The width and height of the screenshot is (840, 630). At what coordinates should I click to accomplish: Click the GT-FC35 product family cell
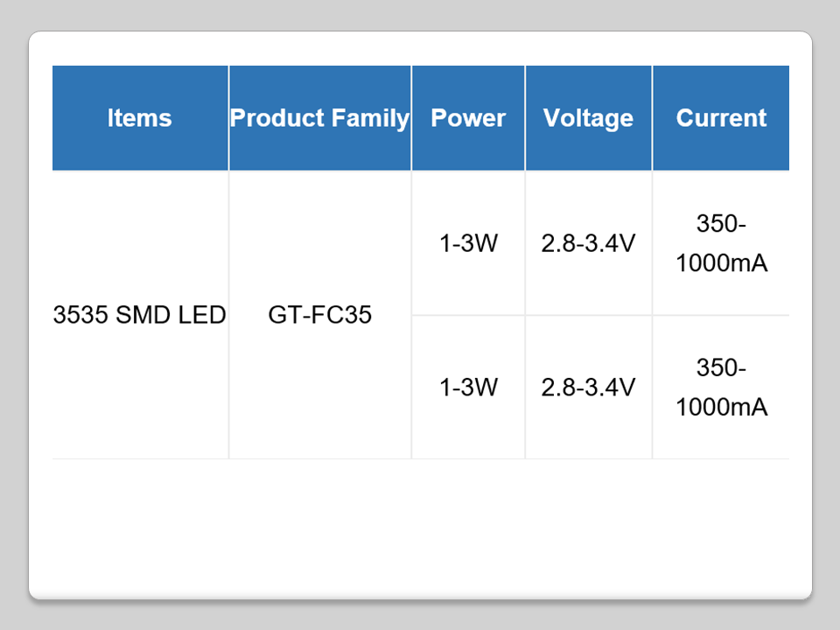point(319,315)
